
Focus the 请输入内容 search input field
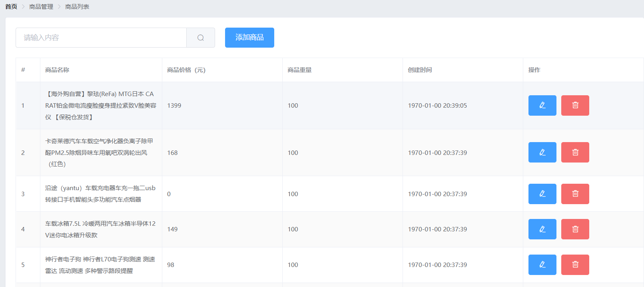(101, 38)
